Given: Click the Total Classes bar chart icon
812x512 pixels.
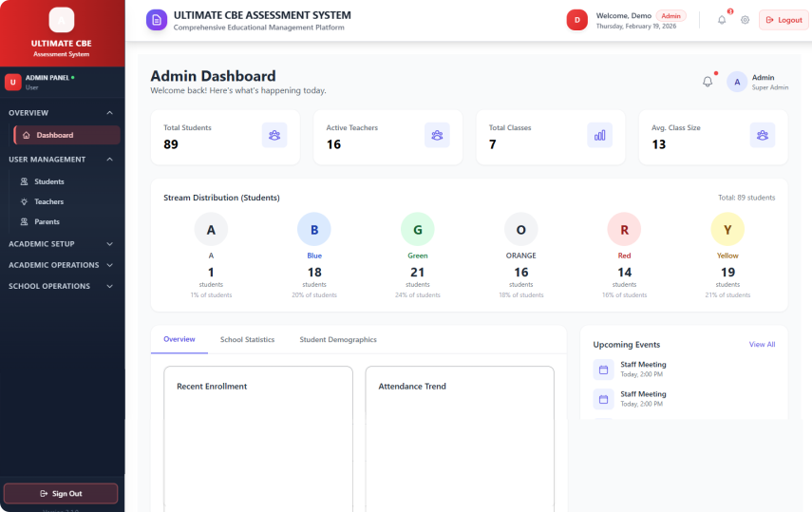Looking at the screenshot, I should tap(599, 135).
